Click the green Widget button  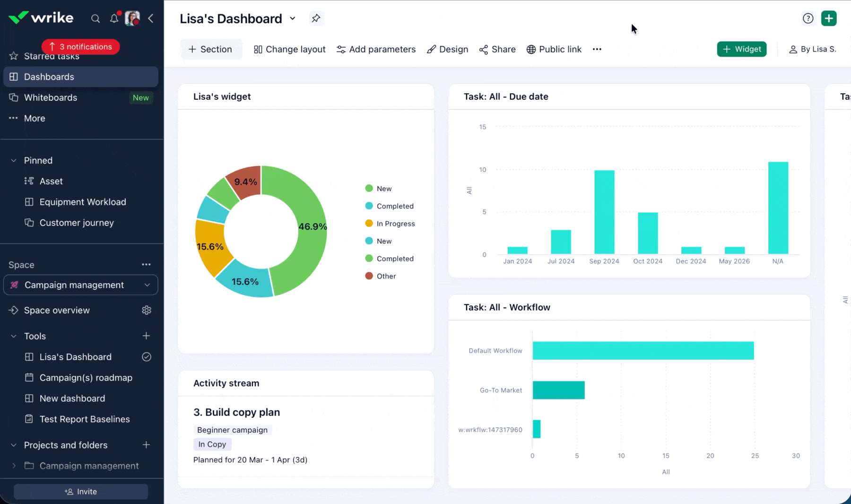point(741,49)
